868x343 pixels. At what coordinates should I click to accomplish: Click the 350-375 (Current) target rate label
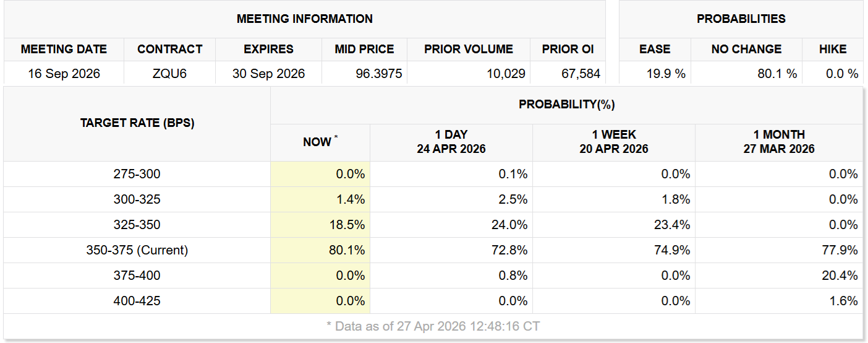coord(137,250)
